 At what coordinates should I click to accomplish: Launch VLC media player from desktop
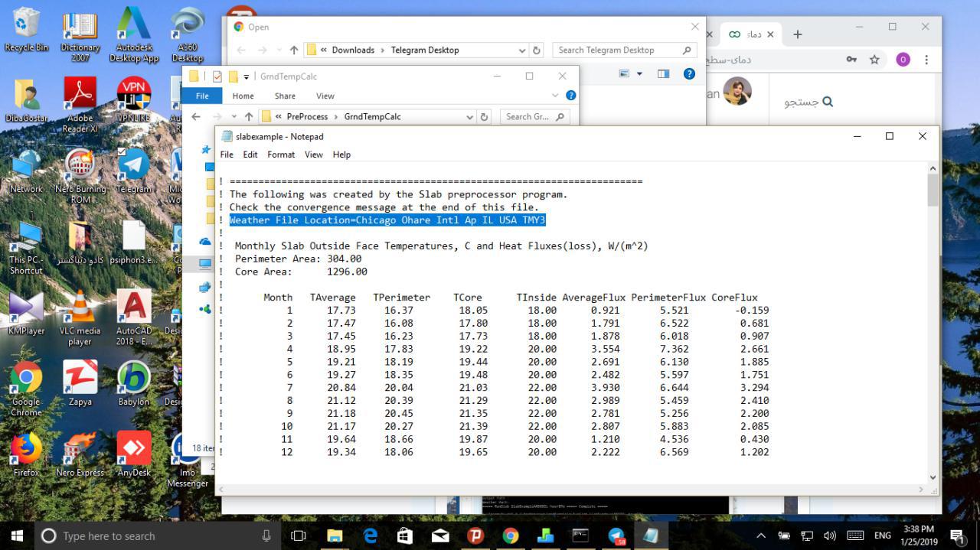80,317
